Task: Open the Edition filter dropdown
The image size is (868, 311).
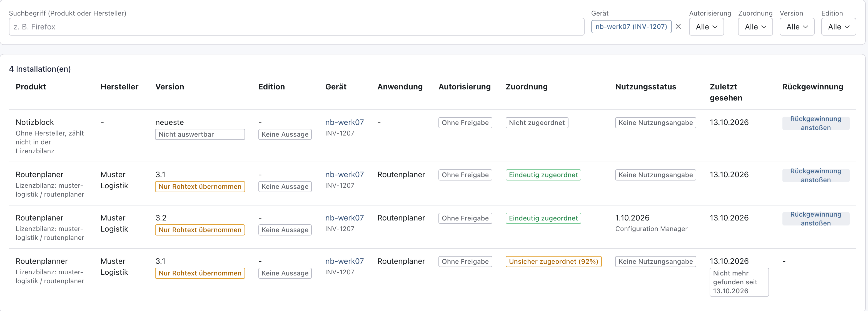Action: coord(838,27)
